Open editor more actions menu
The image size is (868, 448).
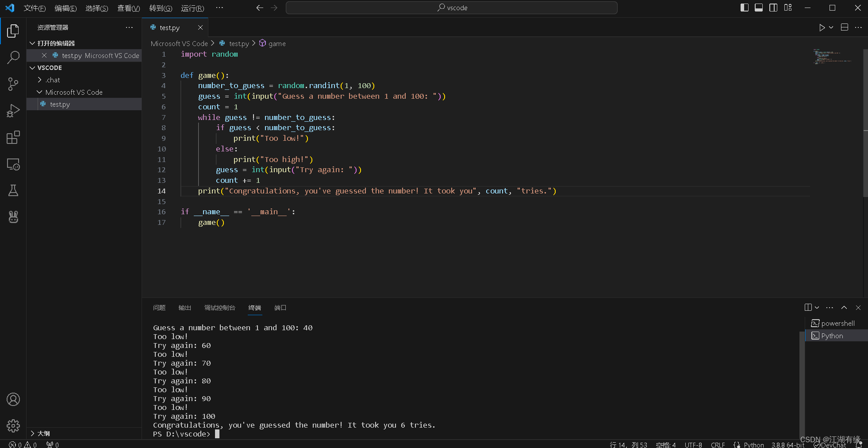(858, 27)
